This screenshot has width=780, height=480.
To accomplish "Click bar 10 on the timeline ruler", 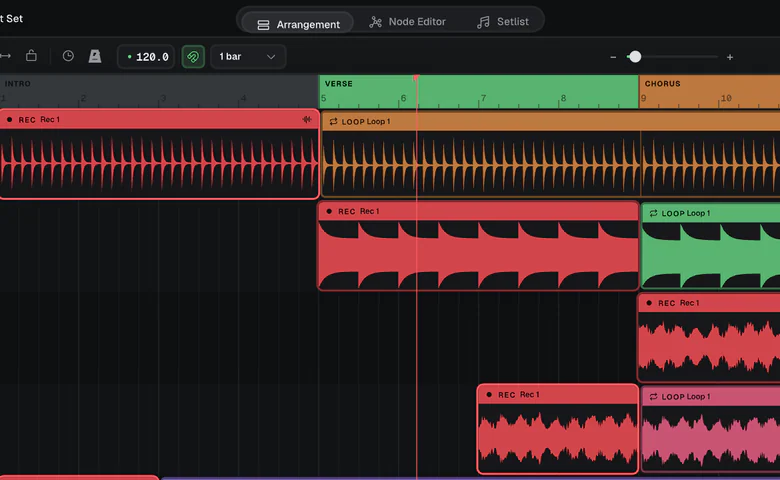I will 726,98.
